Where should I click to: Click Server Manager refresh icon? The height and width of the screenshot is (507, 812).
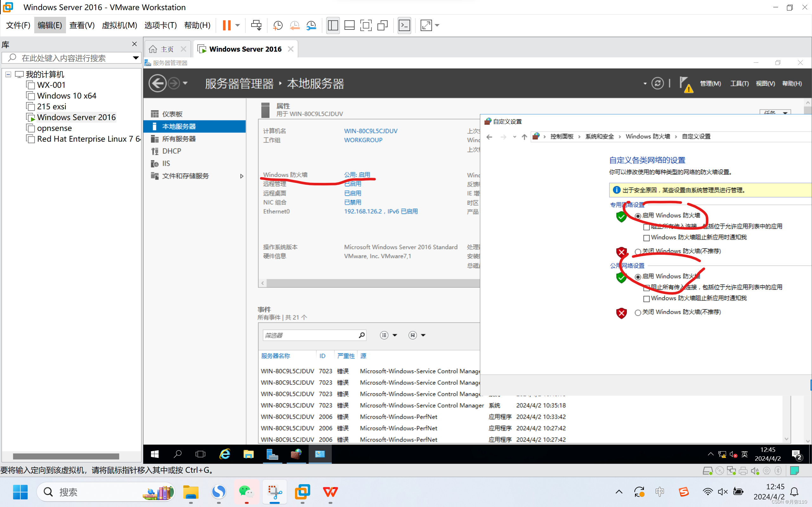coord(657,83)
